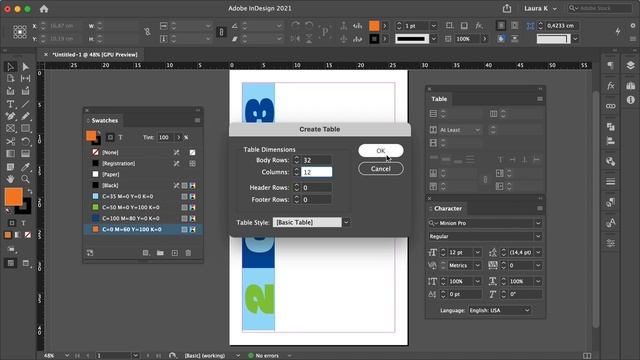Click OK in Create Table dialog
The image size is (640, 360).
coord(381,151)
